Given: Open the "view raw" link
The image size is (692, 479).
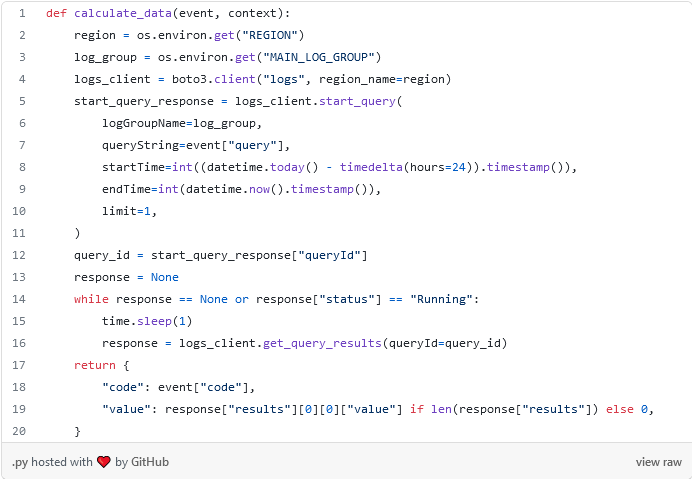Looking at the screenshot, I should point(658,462).
